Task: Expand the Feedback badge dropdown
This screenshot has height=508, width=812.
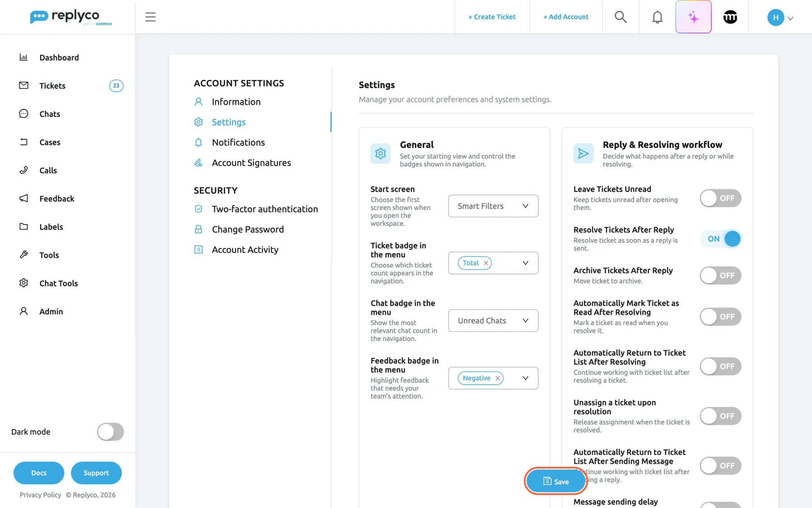Action: click(525, 378)
